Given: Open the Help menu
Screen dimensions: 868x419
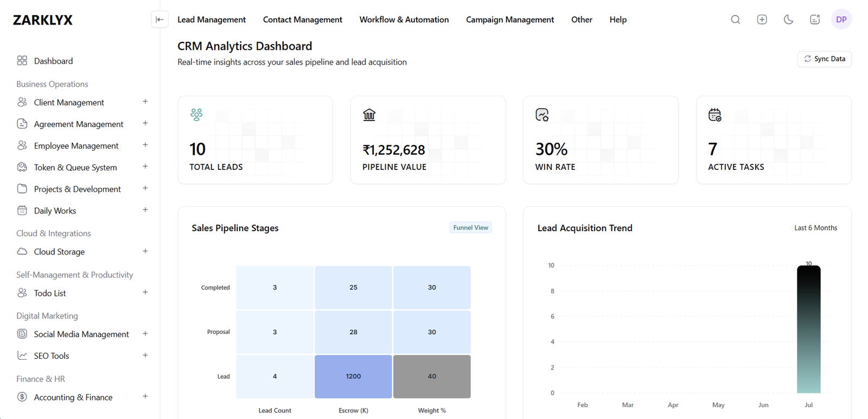Looking at the screenshot, I should pyautogui.click(x=618, y=20).
